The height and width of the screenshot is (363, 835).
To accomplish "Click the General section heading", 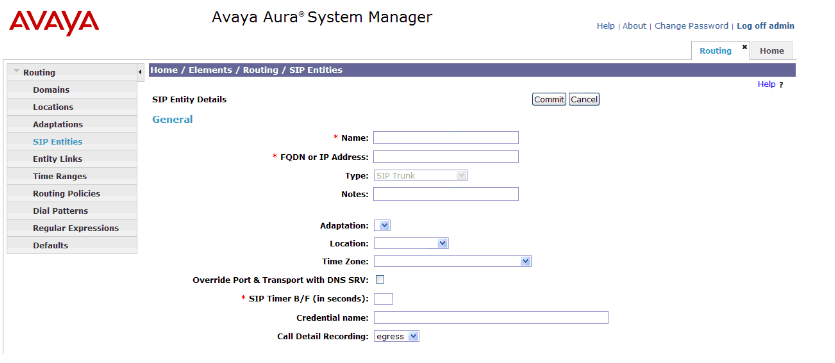I will 173,119.
